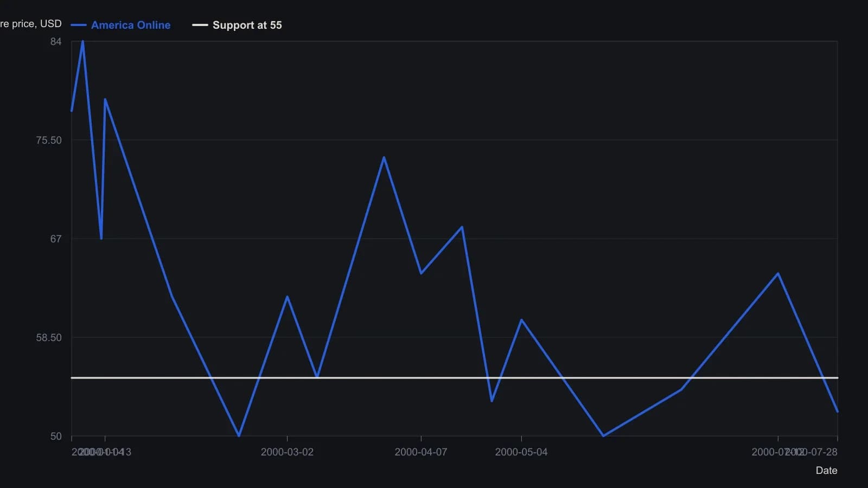Click the white Support at 55 legend swatch
Viewport: 868px width, 488px height.
200,25
